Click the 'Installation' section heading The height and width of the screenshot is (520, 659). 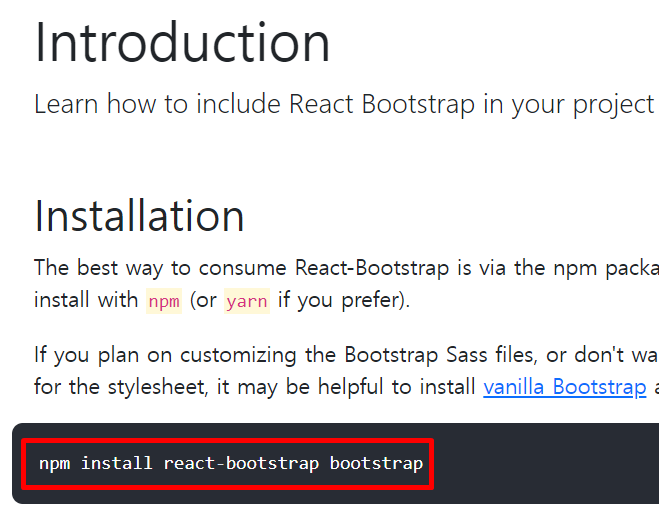coord(139,216)
